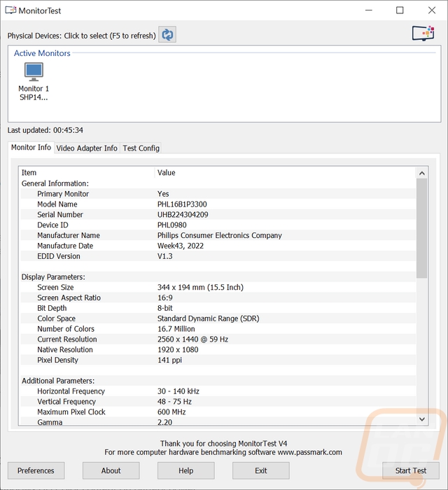Select the Number of Colors row label
This screenshot has height=490, width=448.
(x=66, y=329)
